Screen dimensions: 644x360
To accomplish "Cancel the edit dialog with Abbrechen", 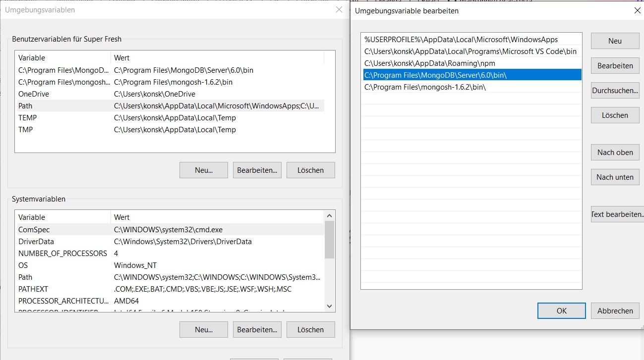I will click(x=615, y=310).
